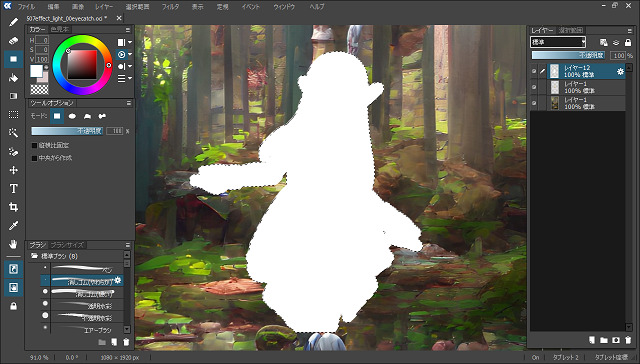This screenshot has width=640, height=364.
Task: Add a layer folder in layer panel
Action: coord(604,340)
